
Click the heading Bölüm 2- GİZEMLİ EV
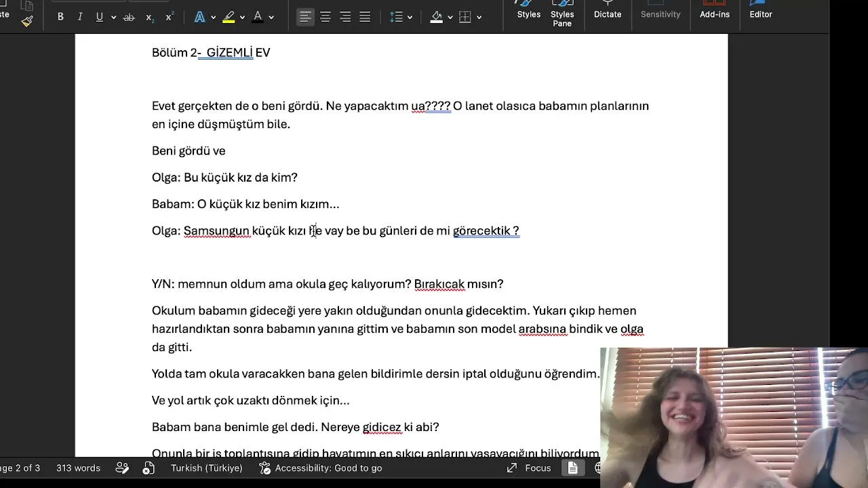(x=211, y=52)
